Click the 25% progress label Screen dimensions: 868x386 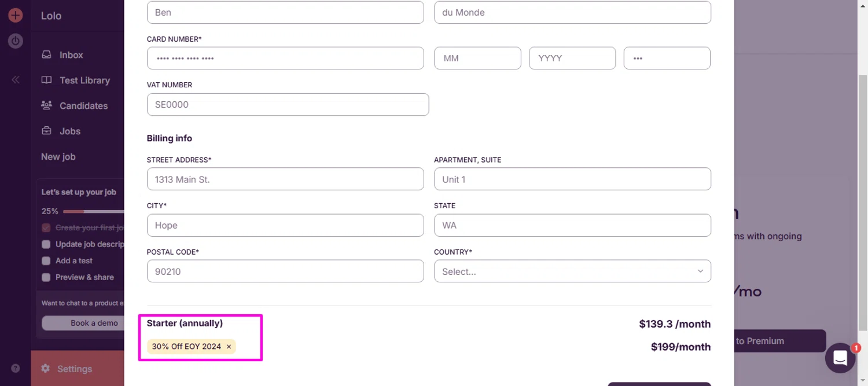pos(50,212)
